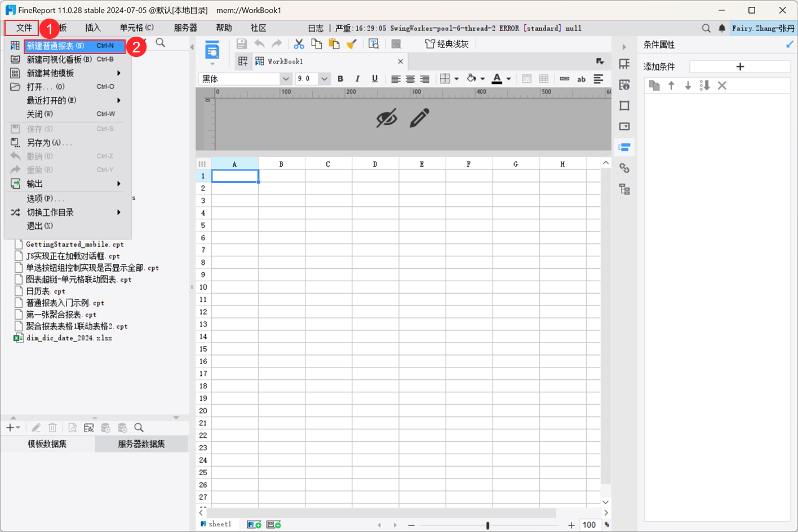Click the zoom in plus button

point(571,525)
